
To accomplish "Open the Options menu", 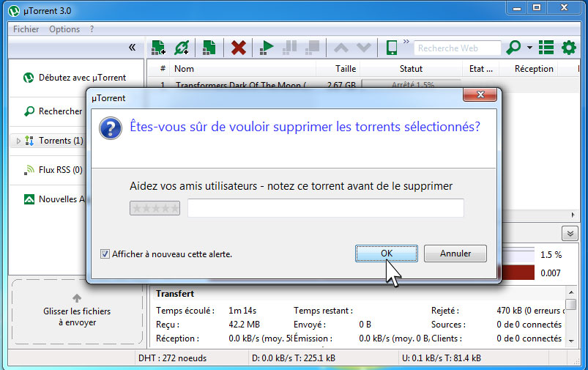I will (x=64, y=29).
